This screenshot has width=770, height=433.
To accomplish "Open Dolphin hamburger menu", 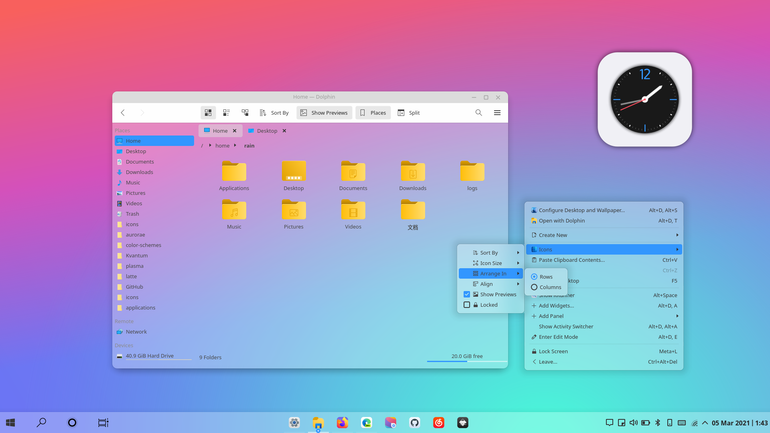I will pyautogui.click(x=497, y=113).
